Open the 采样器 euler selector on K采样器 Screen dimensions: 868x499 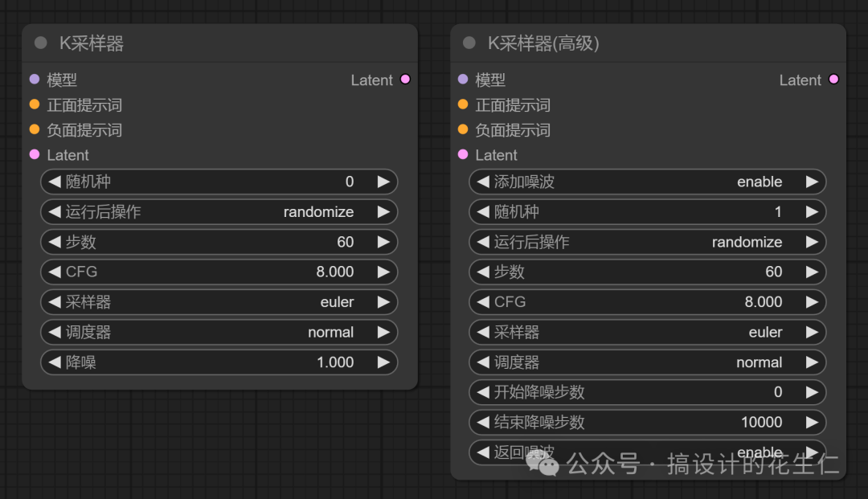pyautogui.click(x=219, y=302)
